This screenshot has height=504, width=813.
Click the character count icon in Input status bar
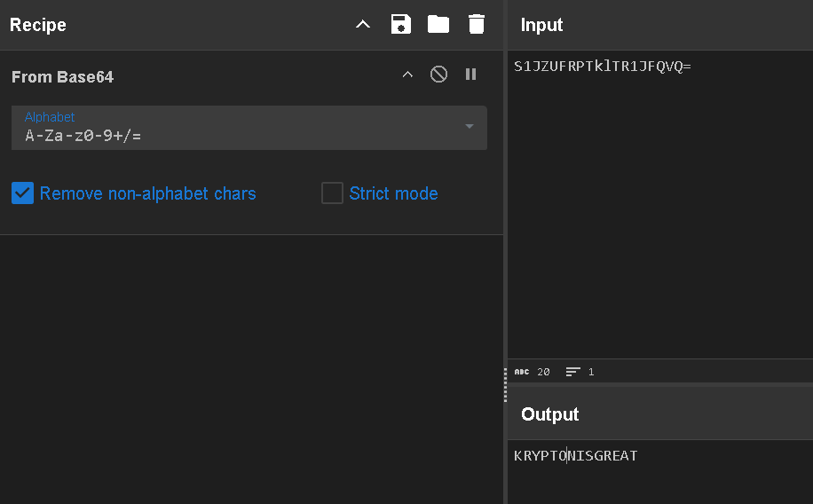(x=522, y=372)
